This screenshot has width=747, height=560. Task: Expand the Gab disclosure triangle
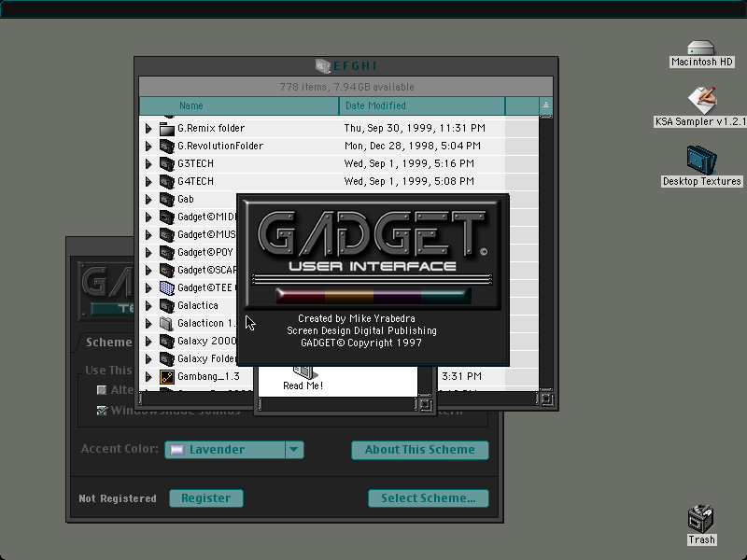click(x=148, y=199)
